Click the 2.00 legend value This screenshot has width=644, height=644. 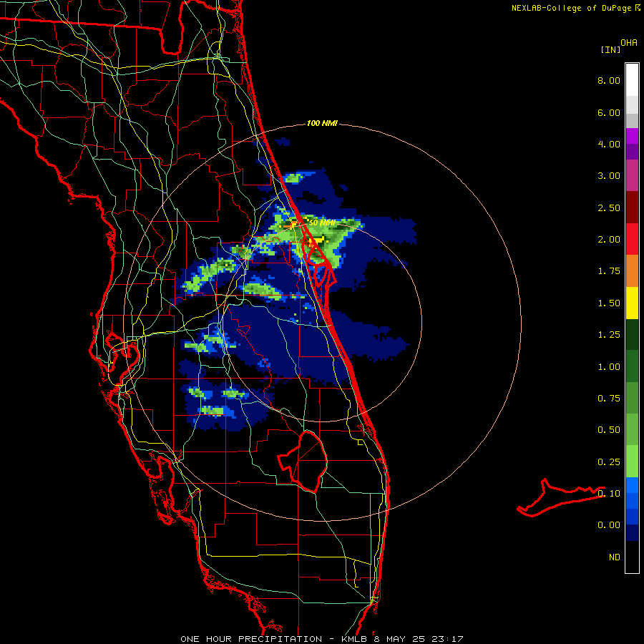click(609, 240)
